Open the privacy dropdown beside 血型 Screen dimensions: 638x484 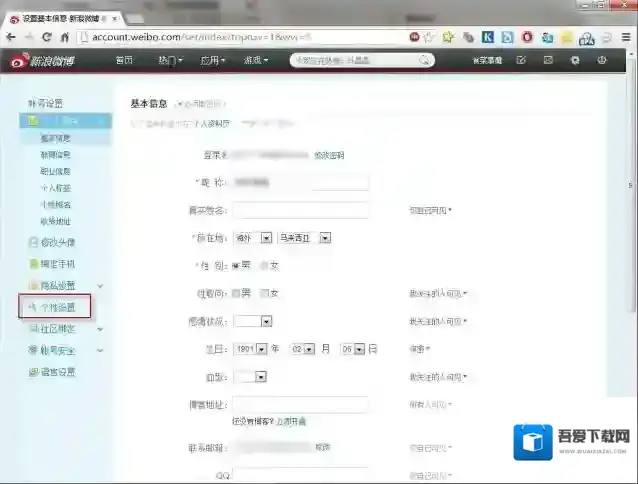point(438,377)
